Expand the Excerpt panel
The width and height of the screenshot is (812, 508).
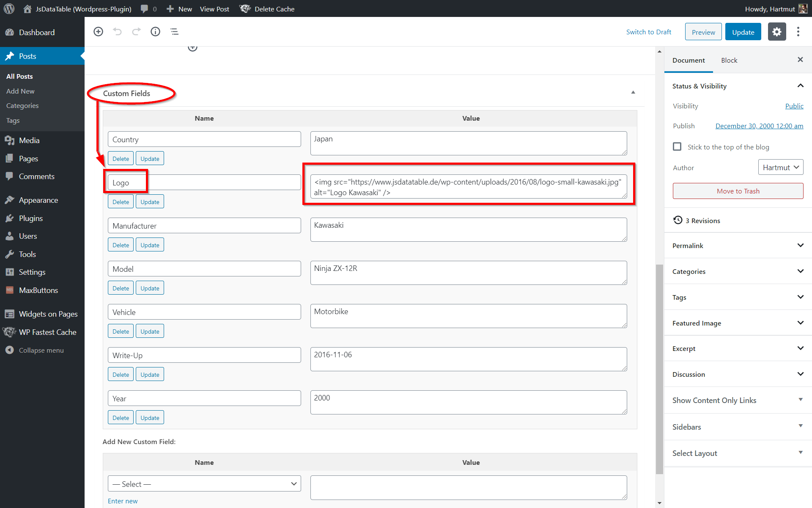point(738,348)
